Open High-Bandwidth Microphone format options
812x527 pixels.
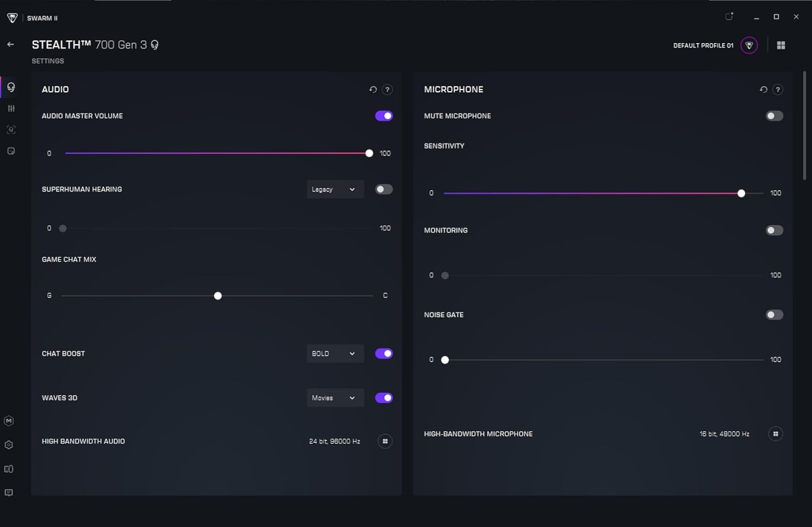point(775,434)
